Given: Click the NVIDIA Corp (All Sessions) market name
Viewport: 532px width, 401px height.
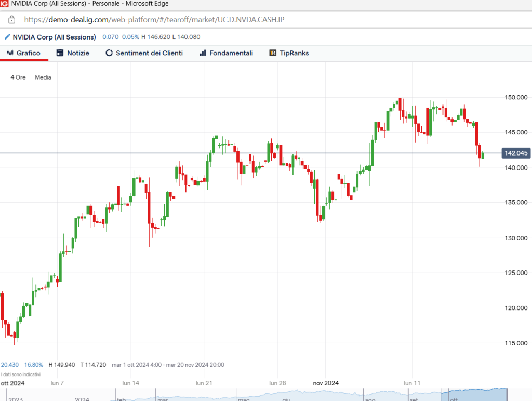Looking at the screenshot, I should point(54,37).
